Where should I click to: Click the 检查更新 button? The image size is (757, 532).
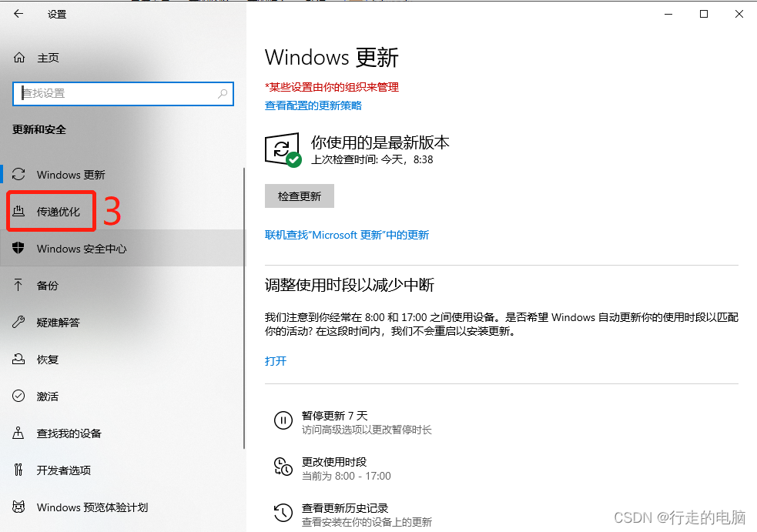pyautogui.click(x=300, y=196)
